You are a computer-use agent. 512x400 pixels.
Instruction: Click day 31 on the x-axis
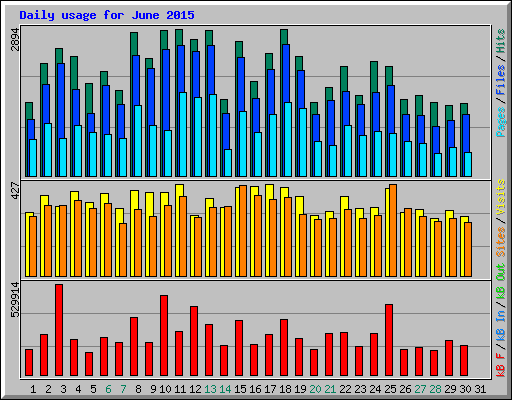(x=480, y=389)
